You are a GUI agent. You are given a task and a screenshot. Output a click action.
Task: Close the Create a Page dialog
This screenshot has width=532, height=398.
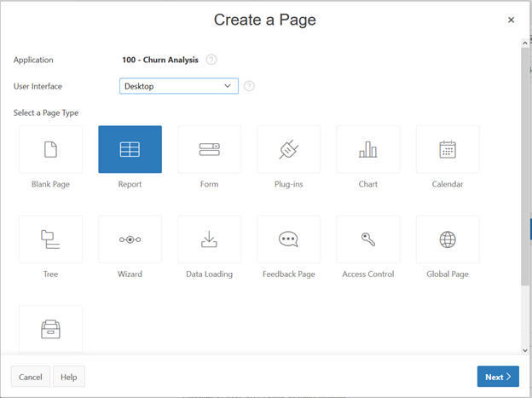coord(511,20)
